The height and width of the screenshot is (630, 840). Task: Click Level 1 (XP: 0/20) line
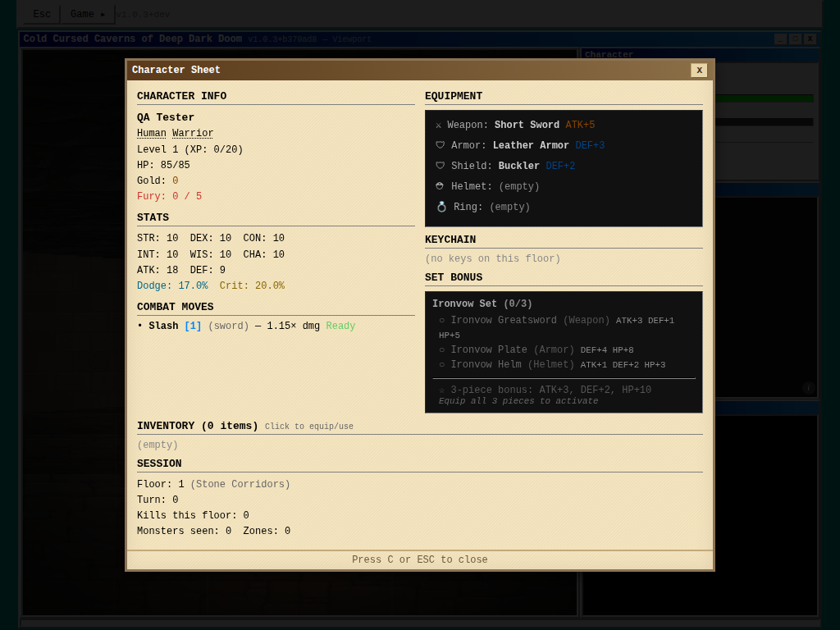[x=190, y=149]
